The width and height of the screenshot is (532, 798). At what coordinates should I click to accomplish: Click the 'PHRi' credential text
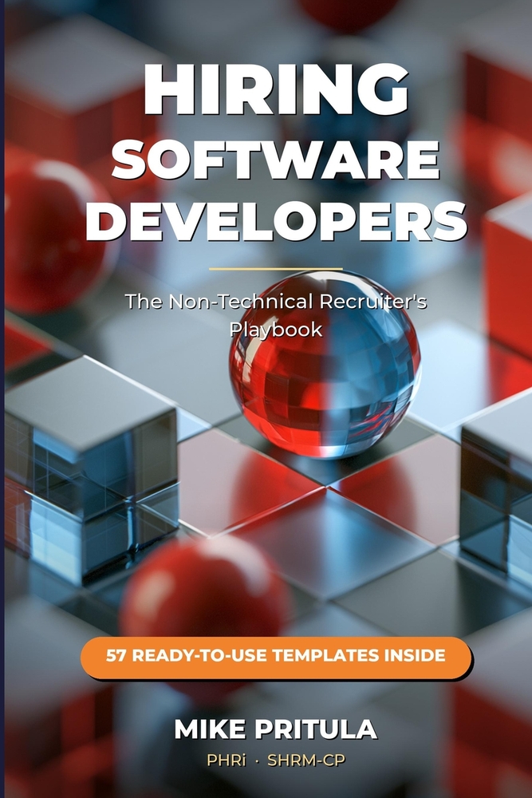[226, 760]
